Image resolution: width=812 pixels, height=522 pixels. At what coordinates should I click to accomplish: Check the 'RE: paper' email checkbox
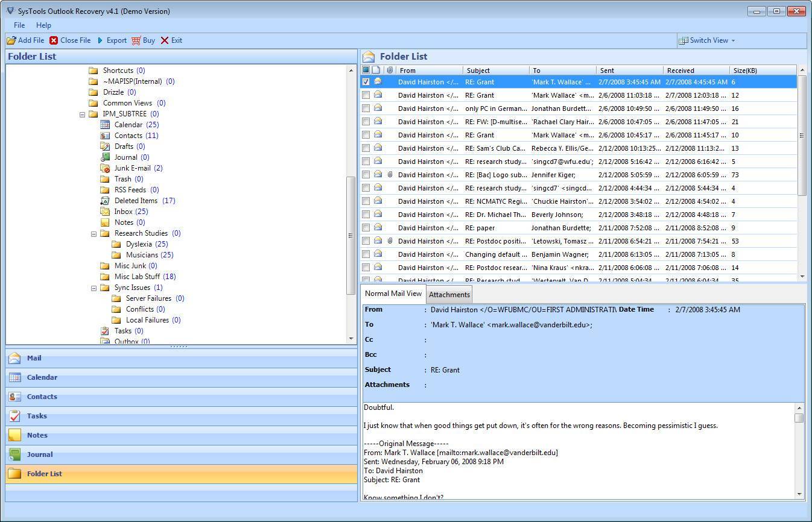(366, 228)
